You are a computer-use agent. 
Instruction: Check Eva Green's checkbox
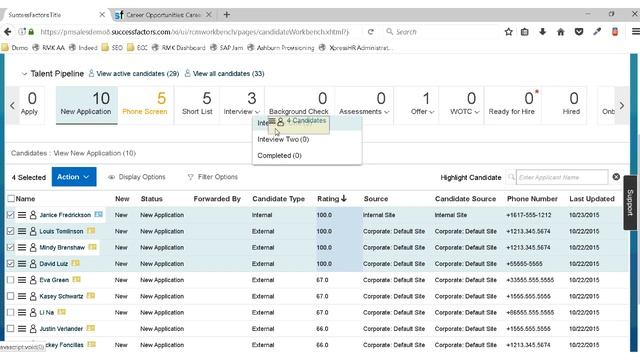point(11,280)
